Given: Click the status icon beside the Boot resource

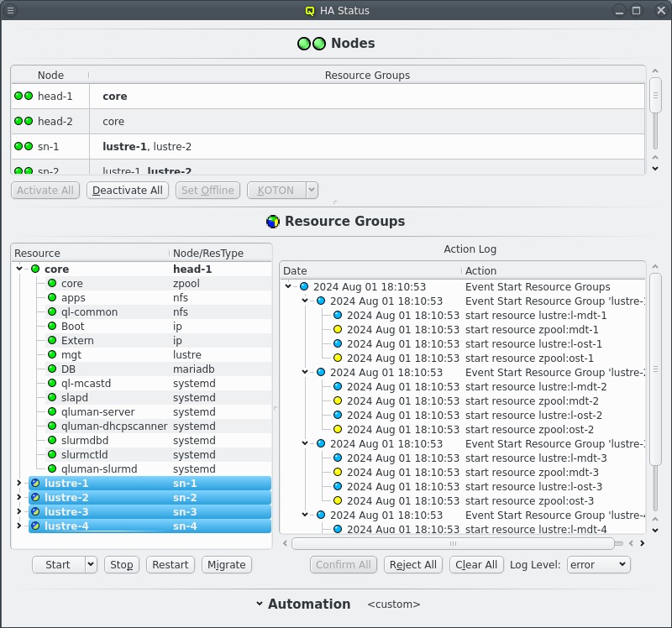Looking at the screenshot, I should tap(52, 326).
